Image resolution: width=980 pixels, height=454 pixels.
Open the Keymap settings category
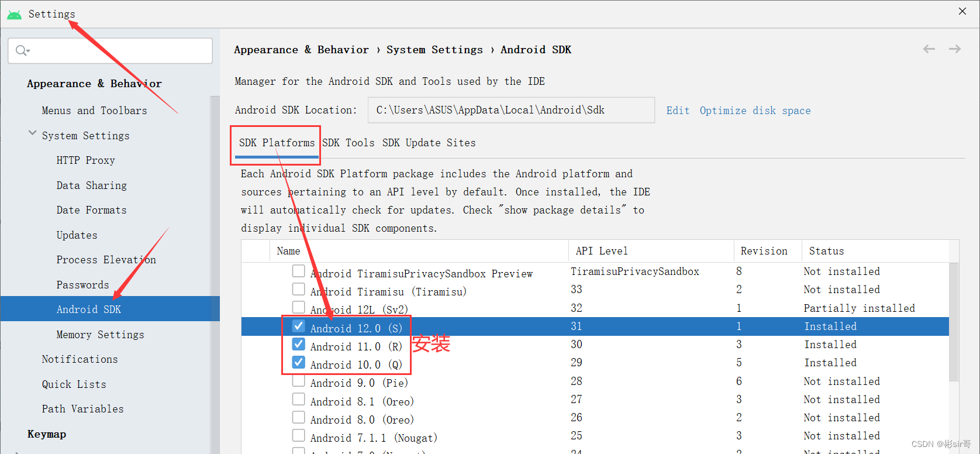pyautogui.click(x=47, y=434)
